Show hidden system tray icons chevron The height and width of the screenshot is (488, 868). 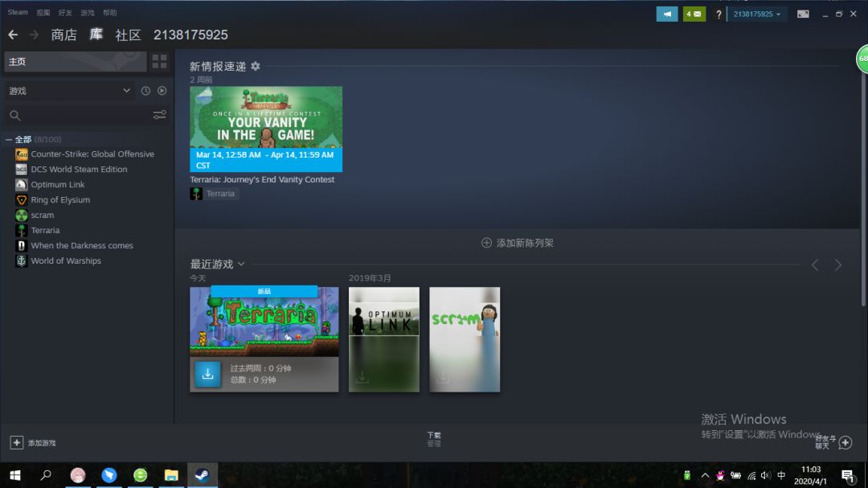[705, 475]
